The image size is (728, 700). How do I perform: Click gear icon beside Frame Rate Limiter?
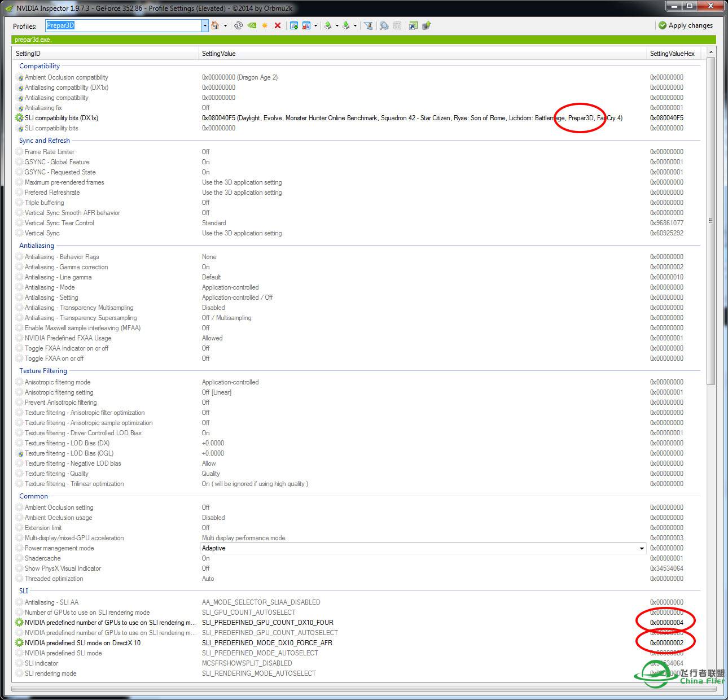[x=19, y=152]
